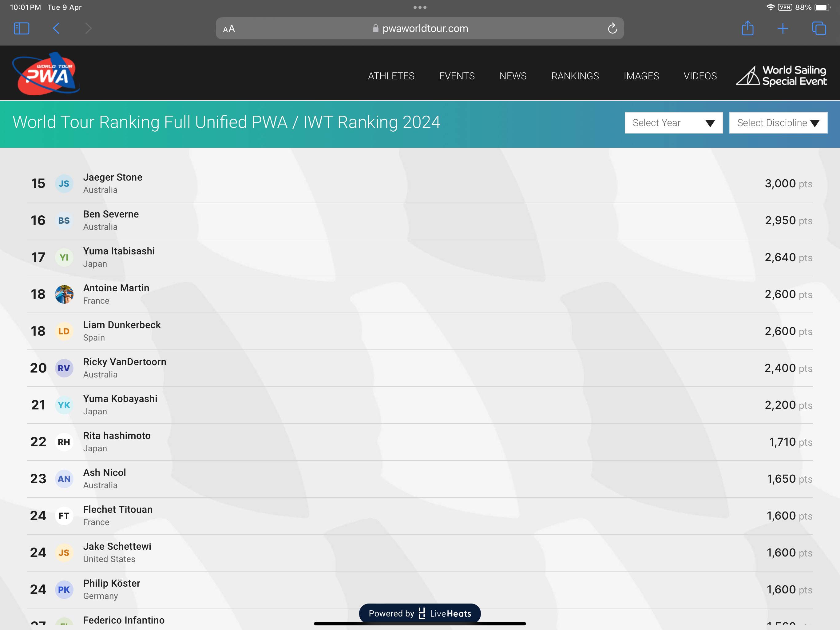Click the VIDEOS navigation link

(x=700, y=76)
